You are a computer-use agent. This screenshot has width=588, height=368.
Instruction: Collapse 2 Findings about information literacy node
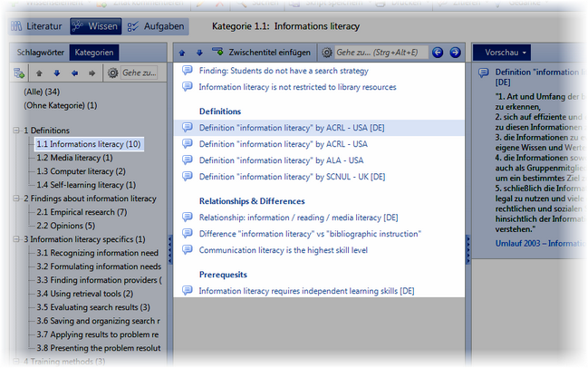coord(16,199)
